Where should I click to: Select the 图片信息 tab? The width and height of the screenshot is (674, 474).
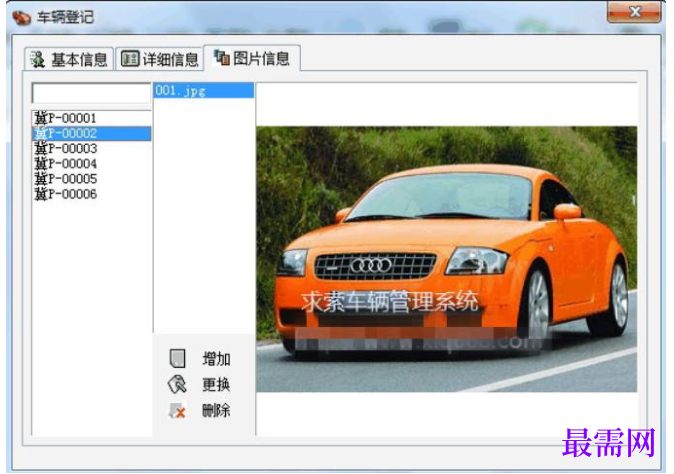point(252,58)
